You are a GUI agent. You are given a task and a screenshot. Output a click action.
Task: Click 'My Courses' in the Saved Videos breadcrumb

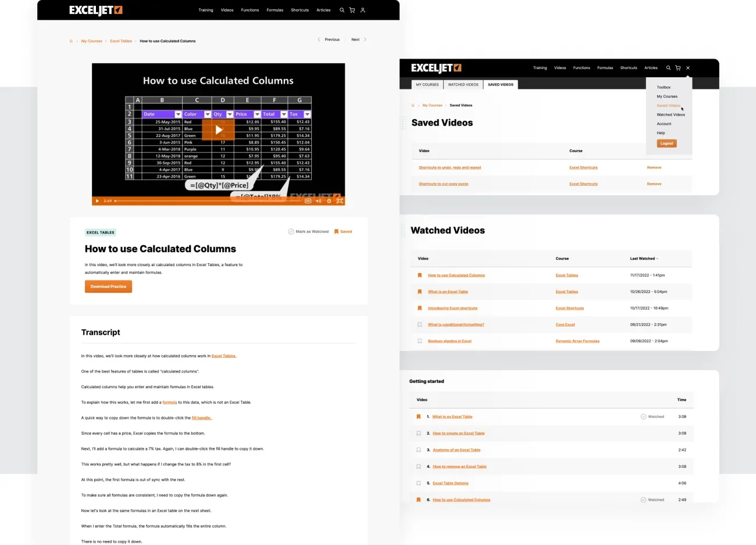click(432, 105)
